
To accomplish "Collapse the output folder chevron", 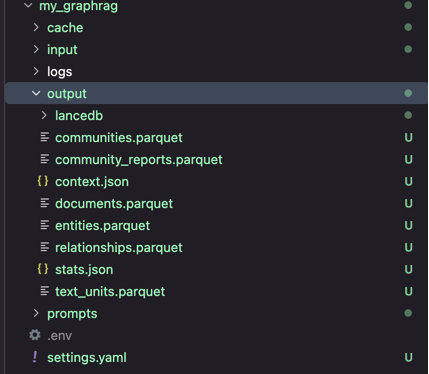I will pos(36,93).
